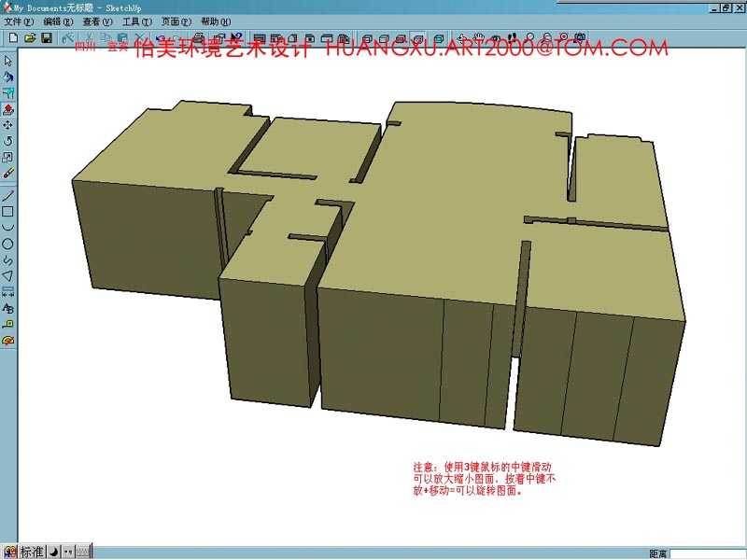Activate the Scale tool
This screenshot has width=747, height=560.
8,157
